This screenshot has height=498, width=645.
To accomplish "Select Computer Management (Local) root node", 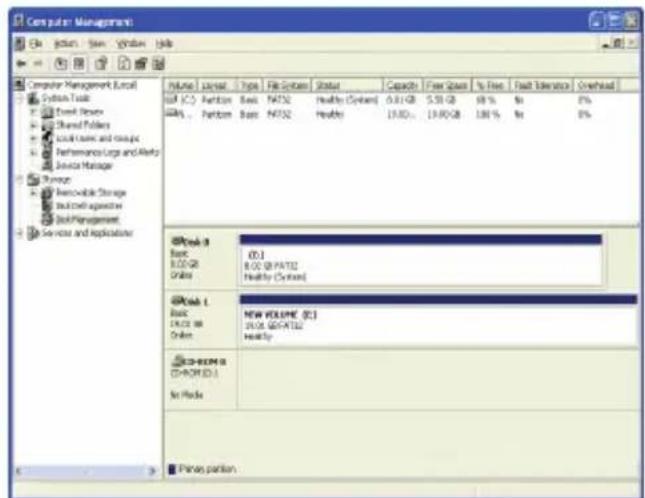I will pyautogui.click(x=82, y=85).
